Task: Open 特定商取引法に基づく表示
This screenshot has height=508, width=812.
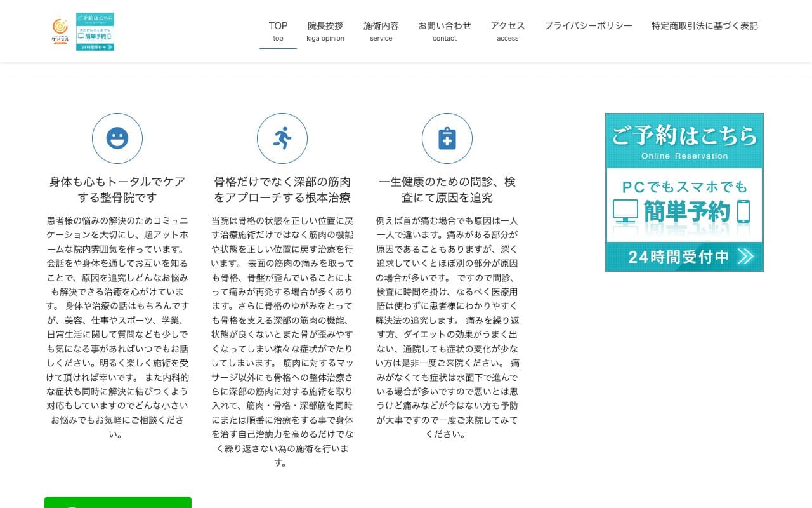Action: click(x=704, y=26)
